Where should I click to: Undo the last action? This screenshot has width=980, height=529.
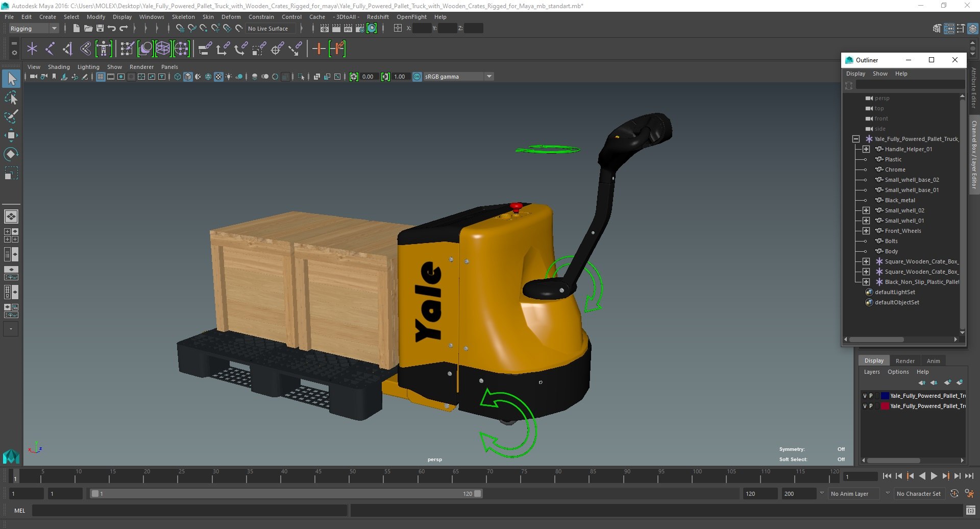[x=112, y=29]
